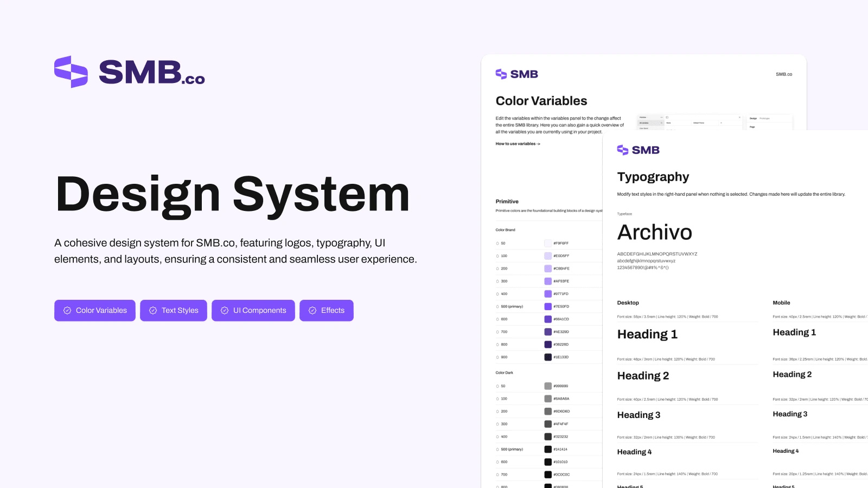Screen dimensions: 868x488
Task: Open the more options (...) icon in the Primitive panel
Action: click(x=661, y=117)
